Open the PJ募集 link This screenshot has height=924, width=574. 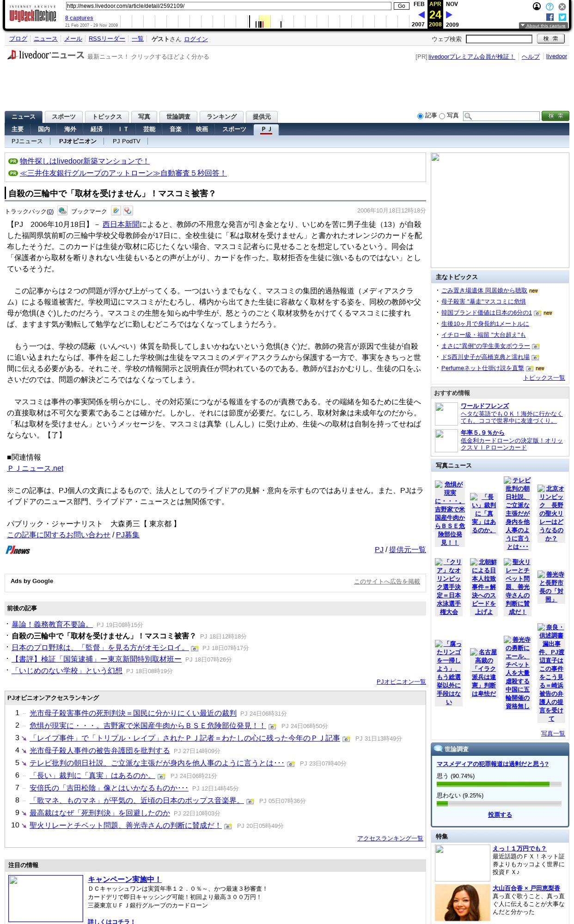click(128, 535)
